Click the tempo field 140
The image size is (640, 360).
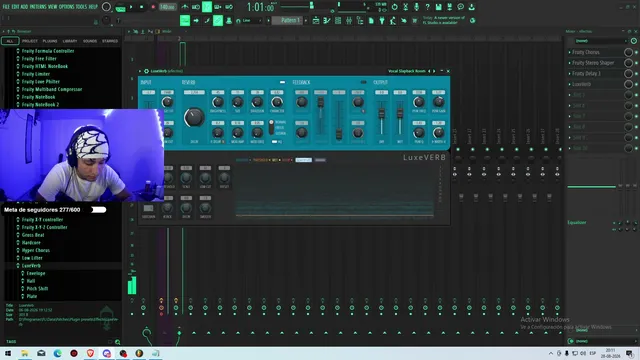(x=167, y=7)
